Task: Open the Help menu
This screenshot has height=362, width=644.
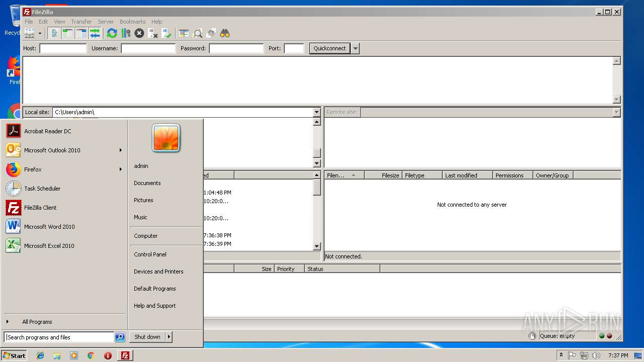Action: (x=157, y=22)
